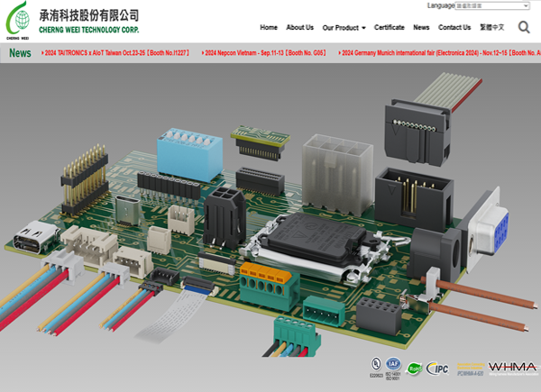Open the Certificate page

[x=390, y=28]
